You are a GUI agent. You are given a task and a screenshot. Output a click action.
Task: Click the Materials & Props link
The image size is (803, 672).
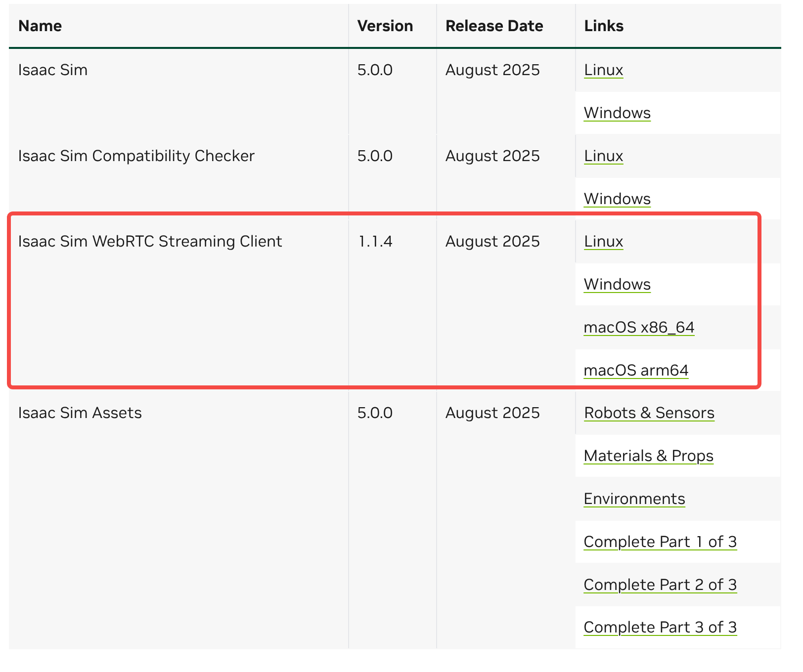click(x=648, y=456)
